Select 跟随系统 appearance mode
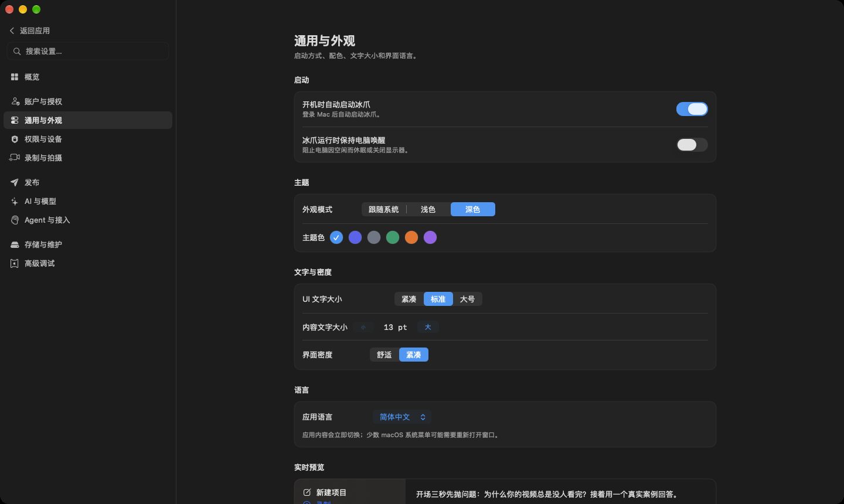 [383, 209]
